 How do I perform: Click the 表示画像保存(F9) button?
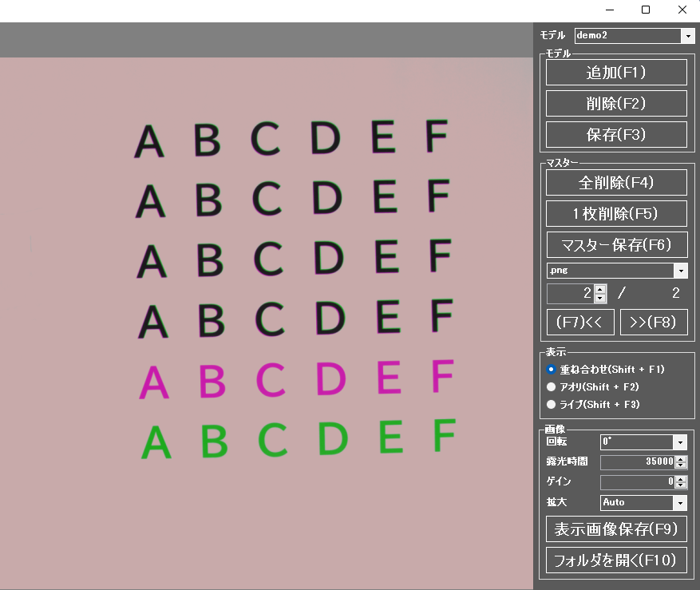616,529
